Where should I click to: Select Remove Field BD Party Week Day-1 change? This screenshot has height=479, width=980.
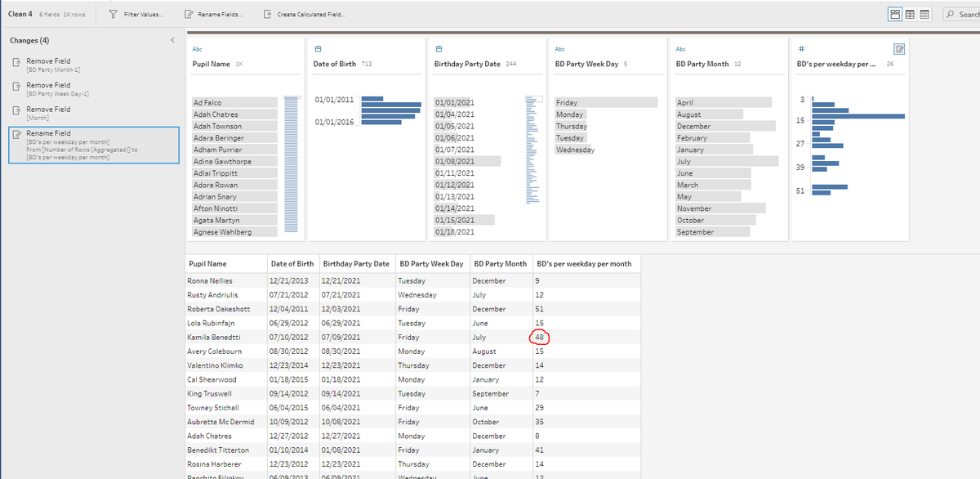[x=94, y=89]
